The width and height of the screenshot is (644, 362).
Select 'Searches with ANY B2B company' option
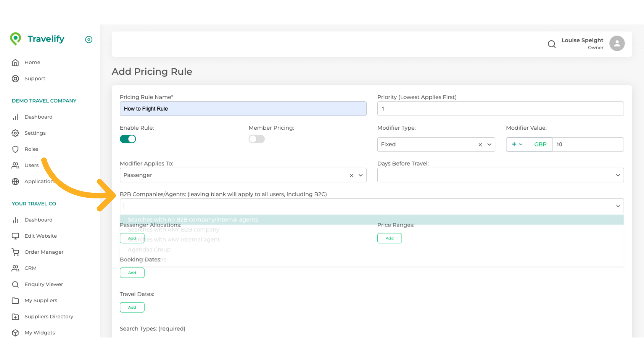click(173, 230)
